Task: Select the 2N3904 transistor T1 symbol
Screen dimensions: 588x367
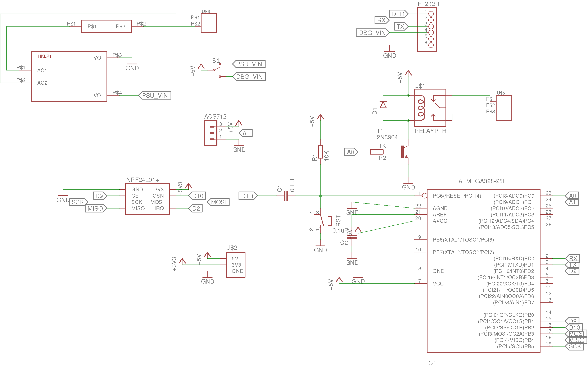Action: (x=405, y=152)
